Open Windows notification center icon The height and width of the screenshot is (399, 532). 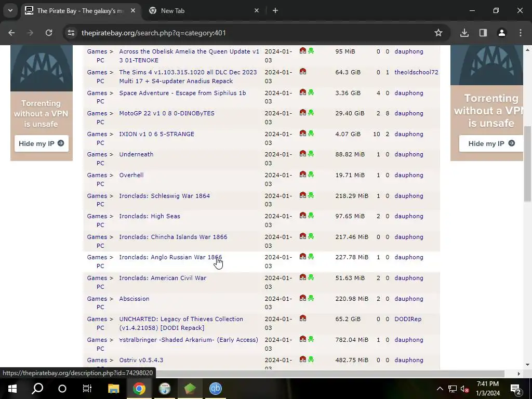(515, 389)
